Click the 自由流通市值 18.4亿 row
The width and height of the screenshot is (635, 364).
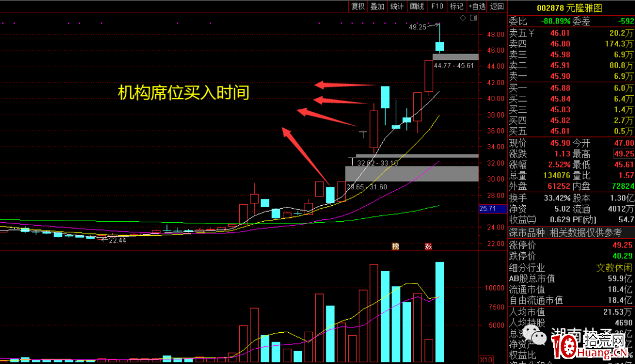[x=570, y=300]
